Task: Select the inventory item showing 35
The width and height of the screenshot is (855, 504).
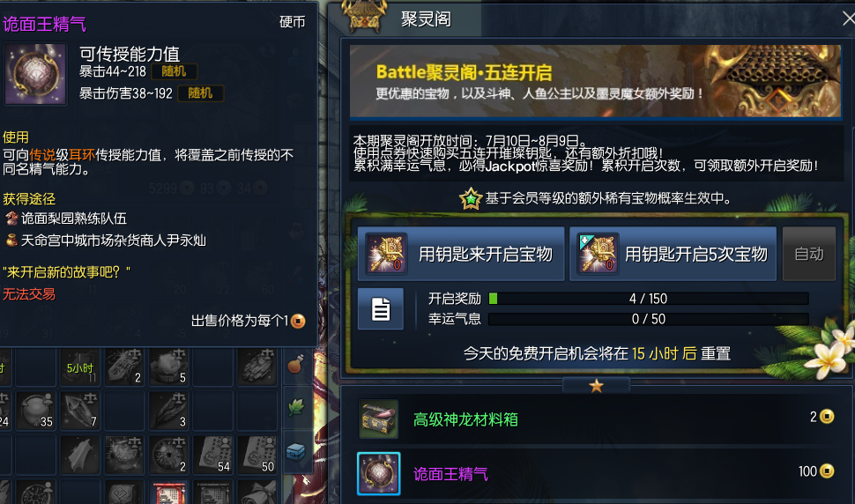Action: (x=36, y=410)
